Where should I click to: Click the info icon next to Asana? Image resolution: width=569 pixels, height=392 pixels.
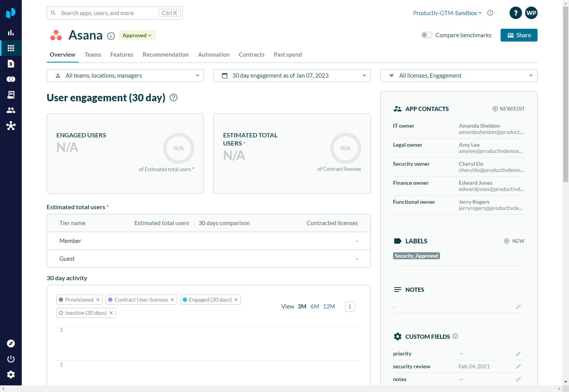point(111,36)
